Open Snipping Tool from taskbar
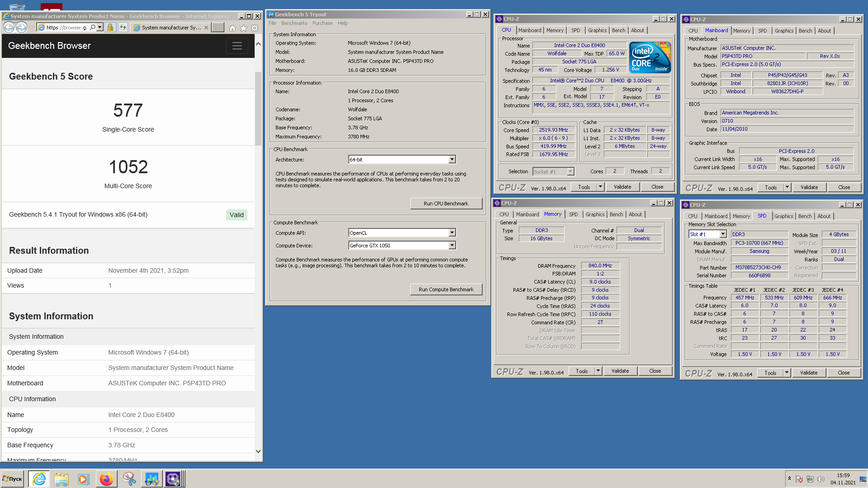 click(x=129, y=479)
